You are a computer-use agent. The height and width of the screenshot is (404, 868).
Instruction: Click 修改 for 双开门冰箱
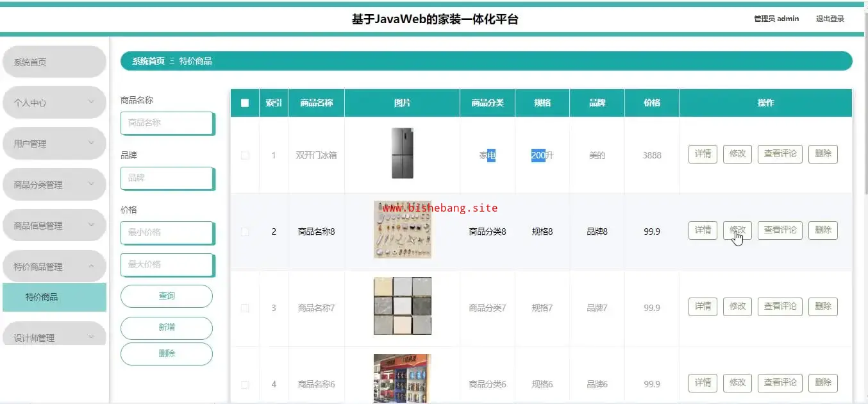pyautogui.click(x=737, y=154)
